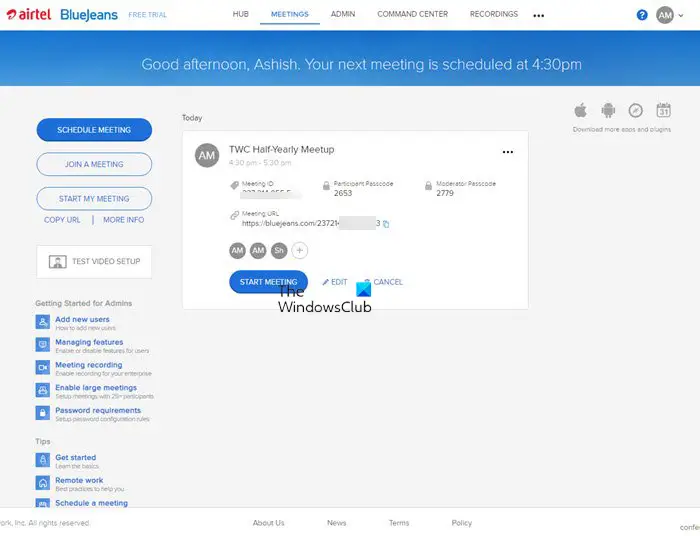
Task: Click START MY MEETING button
Action: [x=94, y=199]
